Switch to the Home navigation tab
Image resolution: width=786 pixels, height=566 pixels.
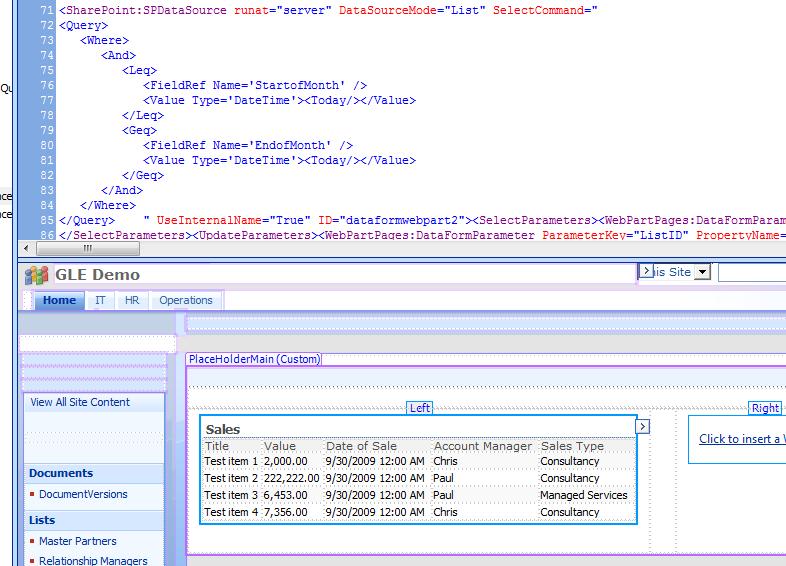(59, 300)
